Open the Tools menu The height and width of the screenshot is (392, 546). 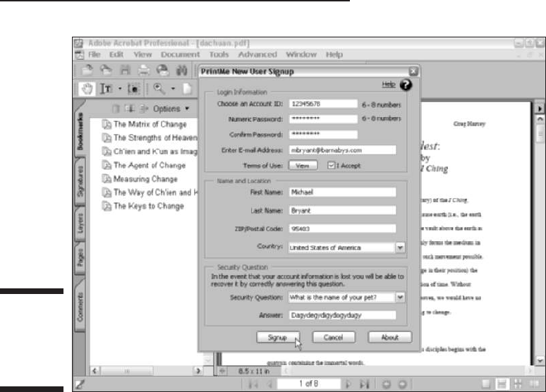(219, 55)
